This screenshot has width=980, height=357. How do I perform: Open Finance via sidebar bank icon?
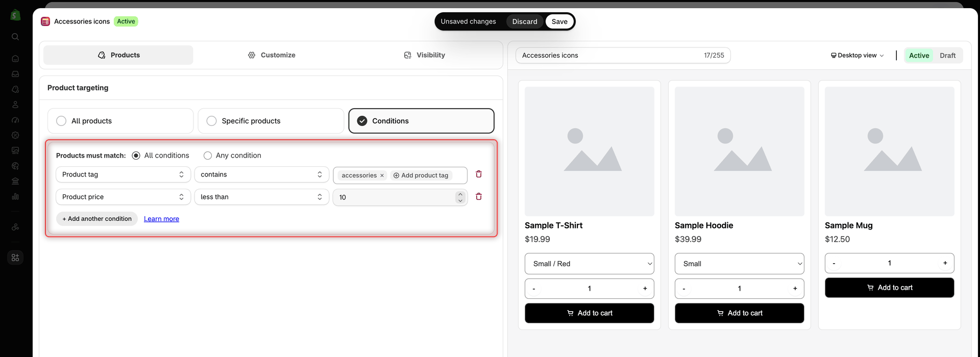click(15, 181)
